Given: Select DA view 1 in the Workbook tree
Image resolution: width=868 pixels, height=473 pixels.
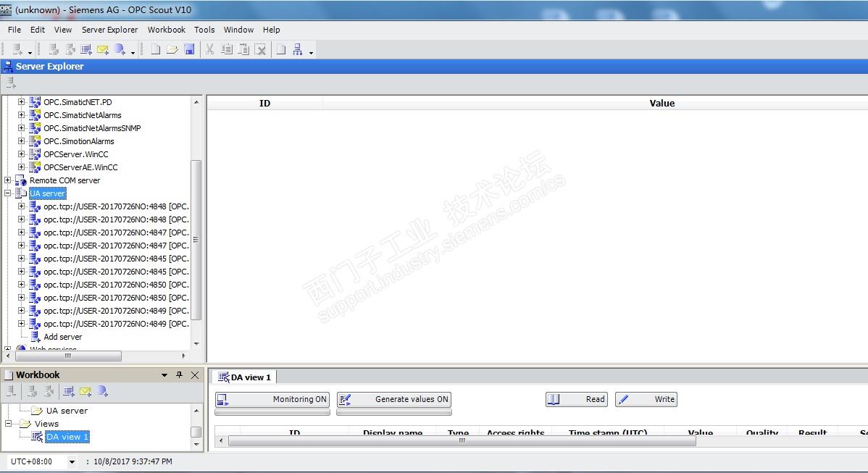Looking at the screenshot, I should pyautogui.click(x=67, y=437).
